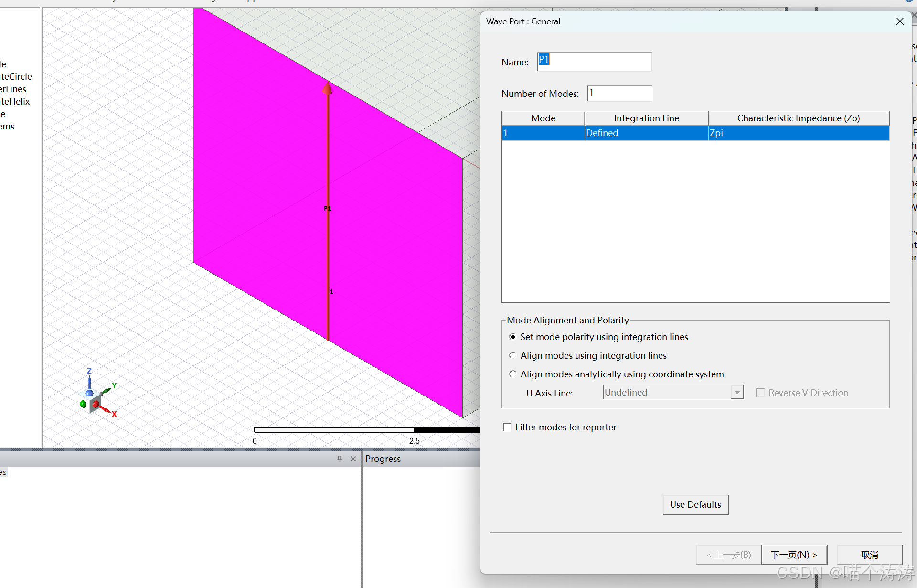Viewport: 917px width, 588px height.
Task: Click the Use Defaults button
Action: point(695,504)
